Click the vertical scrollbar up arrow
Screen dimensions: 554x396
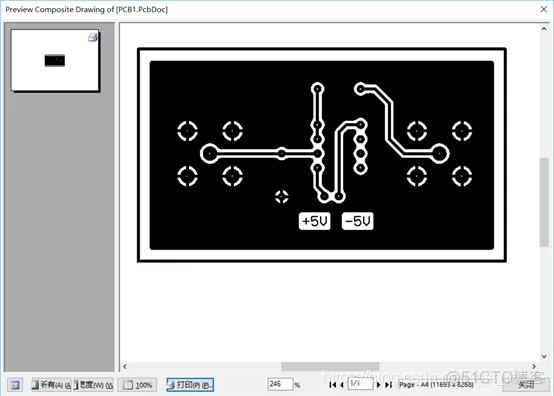(x=544, y=29)
